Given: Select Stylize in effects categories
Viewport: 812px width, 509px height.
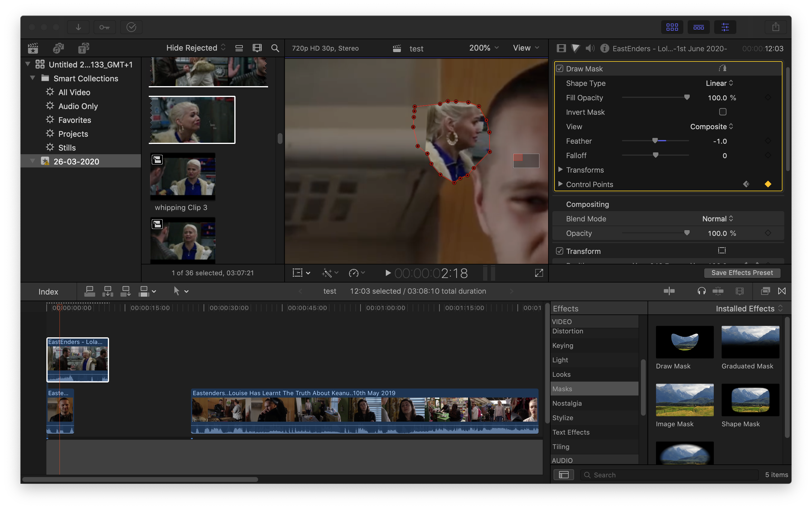Looking at the screenshot, I should pyautogui.click(x=563, y=418).
